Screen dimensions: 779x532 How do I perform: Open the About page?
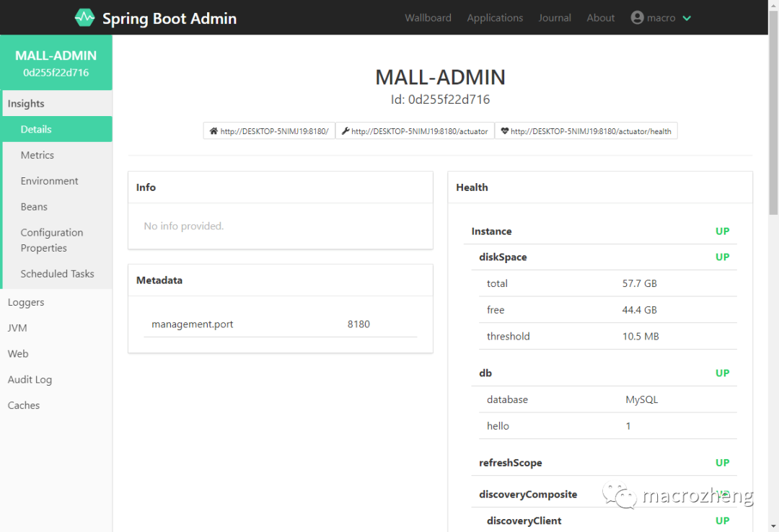pyautogui.click(x=600, y=18)
